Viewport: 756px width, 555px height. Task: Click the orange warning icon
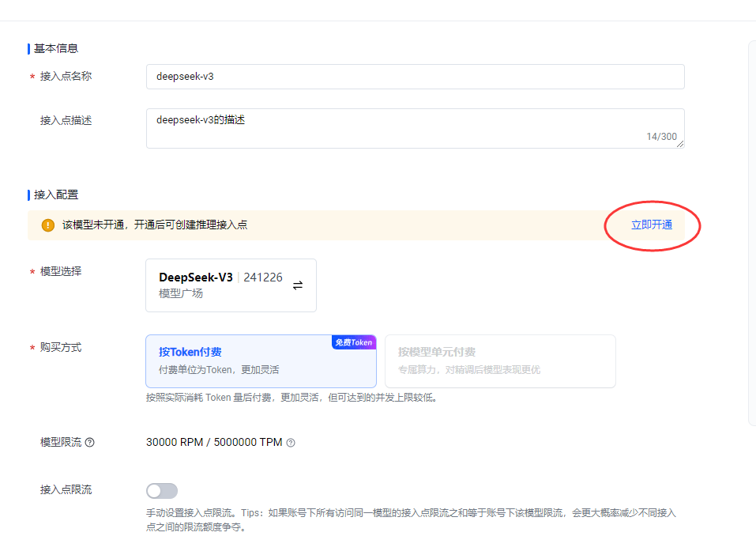pyautogui.click(x=48, y=225)
